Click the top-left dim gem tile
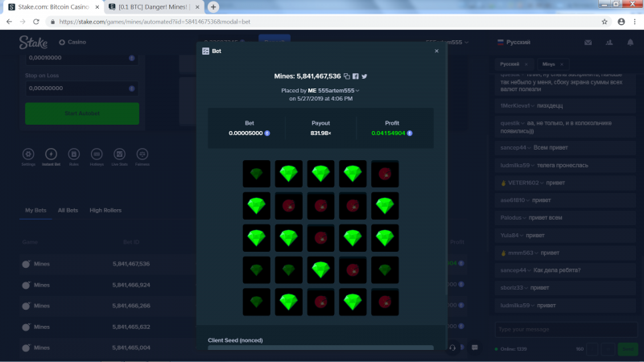644x362 pixels. pos(257,174)
